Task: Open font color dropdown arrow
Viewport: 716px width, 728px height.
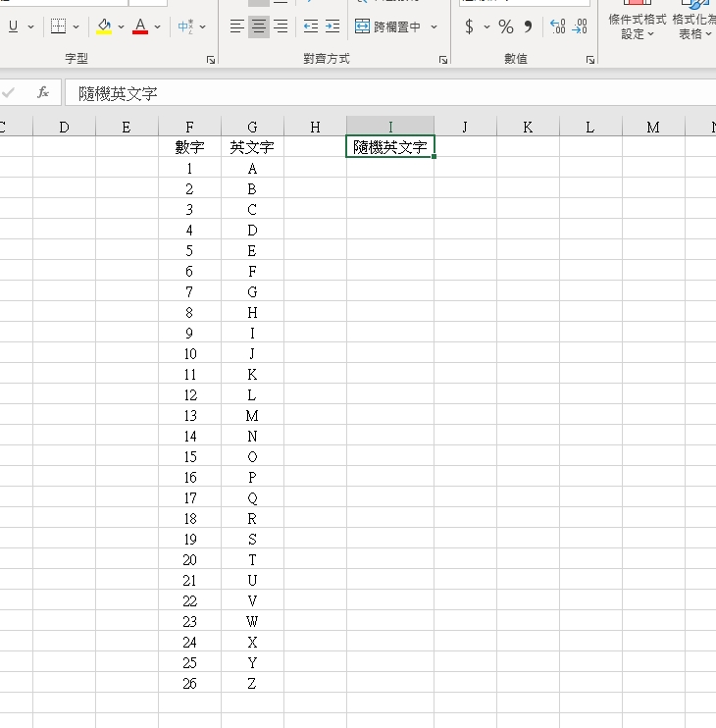Action: (157, 26)
